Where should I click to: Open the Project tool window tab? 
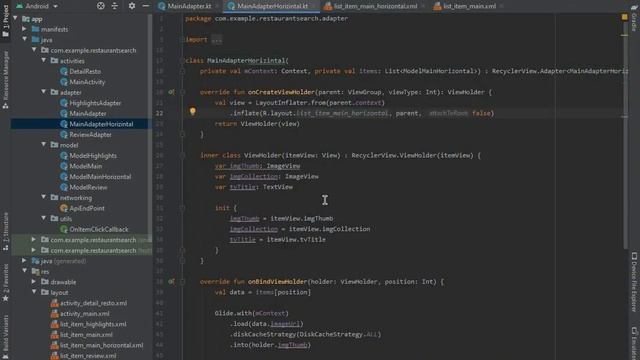[x=5, y=20]
